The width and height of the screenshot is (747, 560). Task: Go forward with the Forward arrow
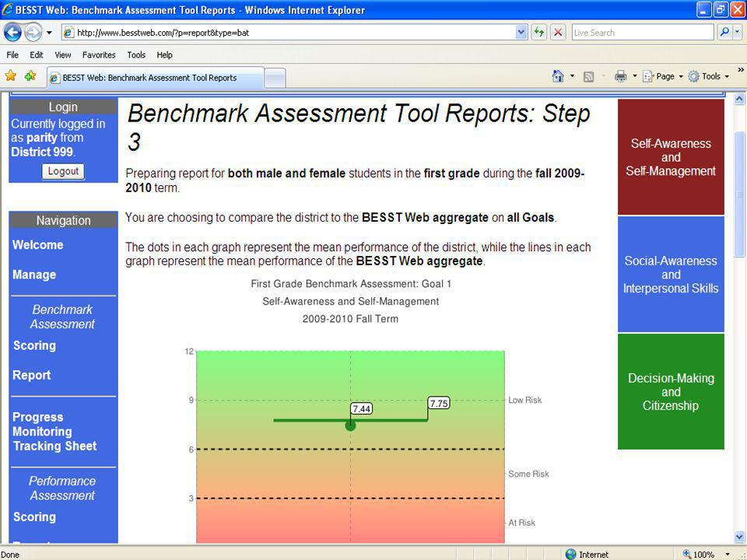point(33,33)
